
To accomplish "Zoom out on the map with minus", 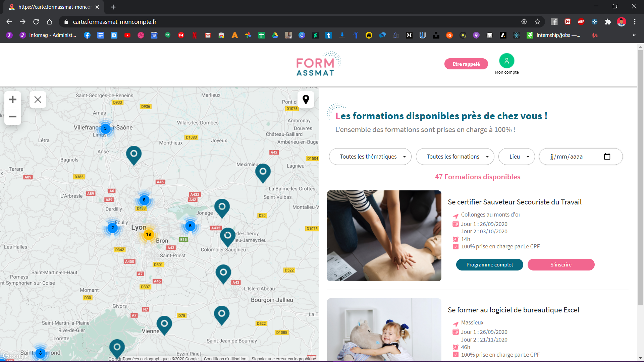I will (13, 117).
